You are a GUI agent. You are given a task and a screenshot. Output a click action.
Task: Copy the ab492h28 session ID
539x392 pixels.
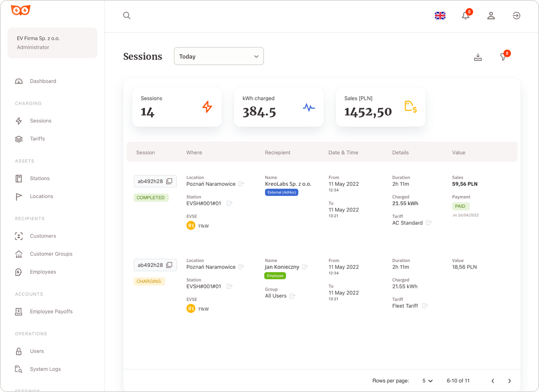tap(168, 181)
